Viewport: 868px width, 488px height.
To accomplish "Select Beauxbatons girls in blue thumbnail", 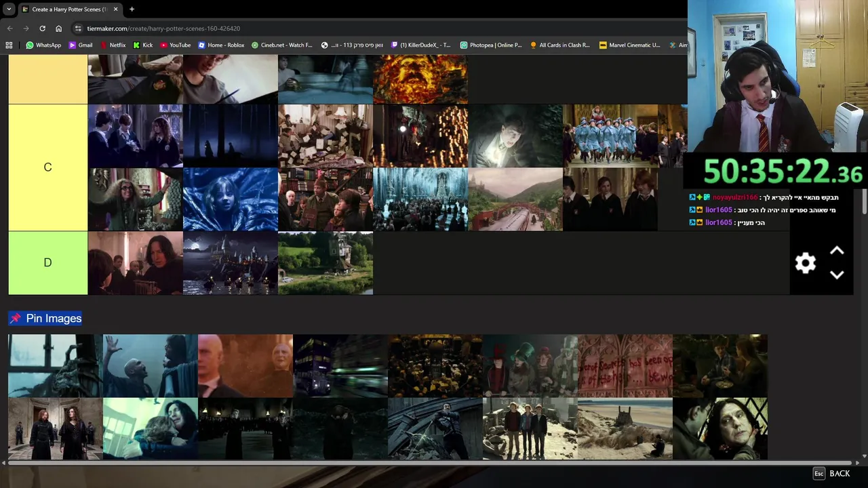I will point(610,136).
